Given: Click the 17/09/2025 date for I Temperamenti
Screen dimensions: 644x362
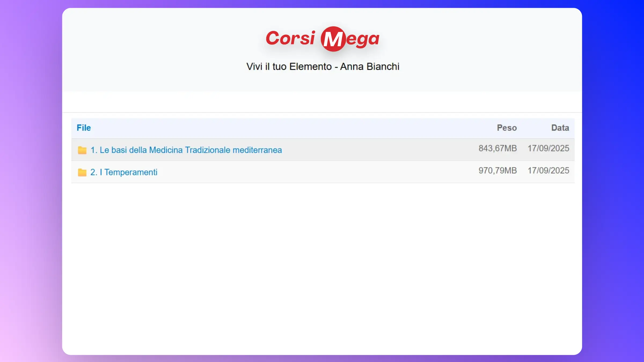Looking at the screenshot, I should coord(548,171).
